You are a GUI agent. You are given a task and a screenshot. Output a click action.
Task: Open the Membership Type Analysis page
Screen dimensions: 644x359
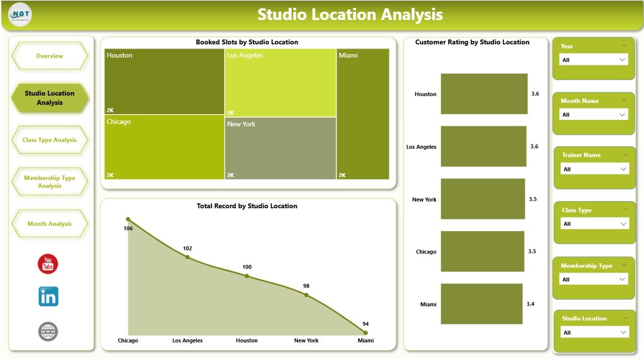(49, 182)
